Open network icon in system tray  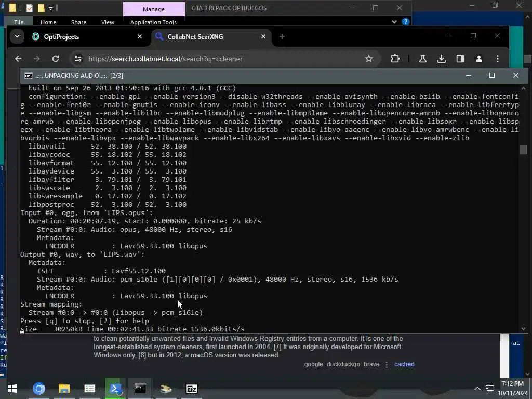tap(490, 389)
